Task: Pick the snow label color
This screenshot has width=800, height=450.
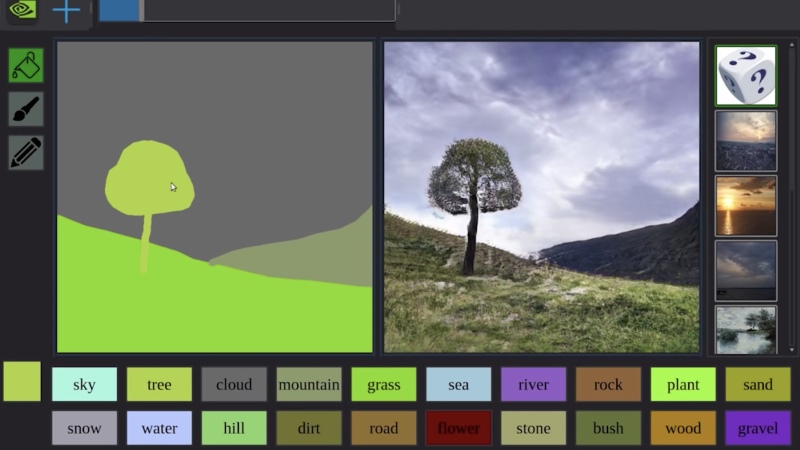Action: [84, 428]
